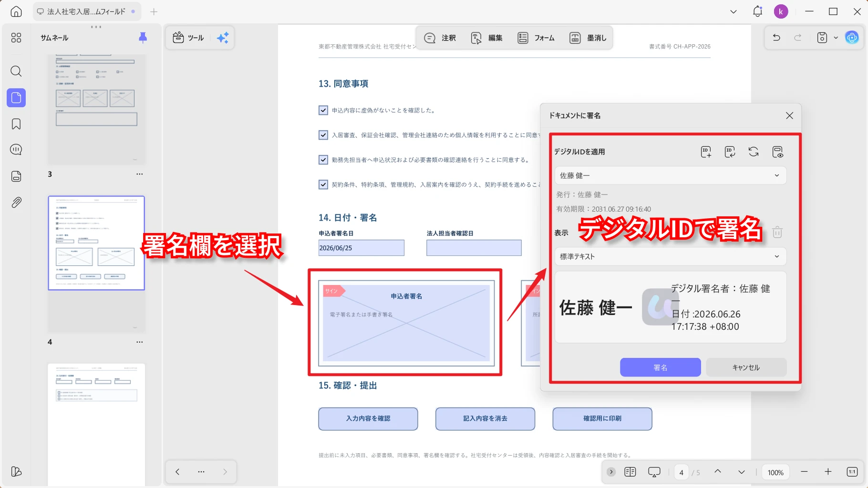This screenshot has width=868, height=488.
Task: Zoom out with the minus icon
Action: pos(804,472)
